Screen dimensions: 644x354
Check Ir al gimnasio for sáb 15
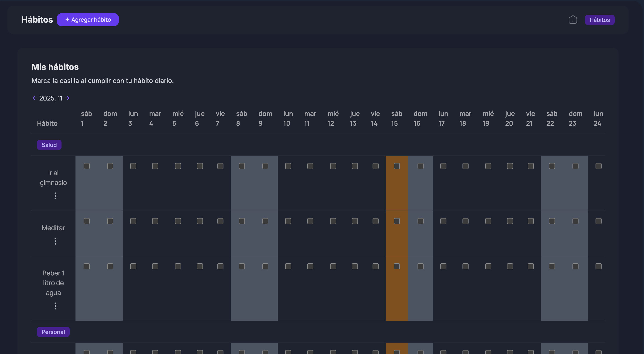pyautogui.click(x=397, y=166)
